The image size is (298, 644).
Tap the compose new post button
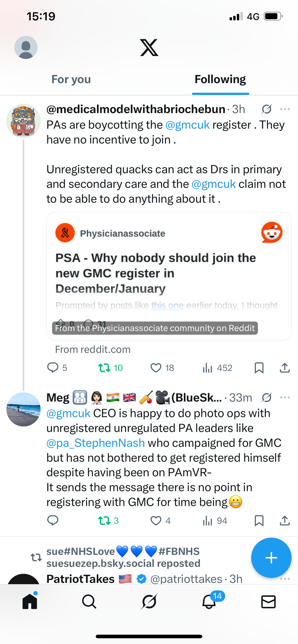tap(271, 558)
